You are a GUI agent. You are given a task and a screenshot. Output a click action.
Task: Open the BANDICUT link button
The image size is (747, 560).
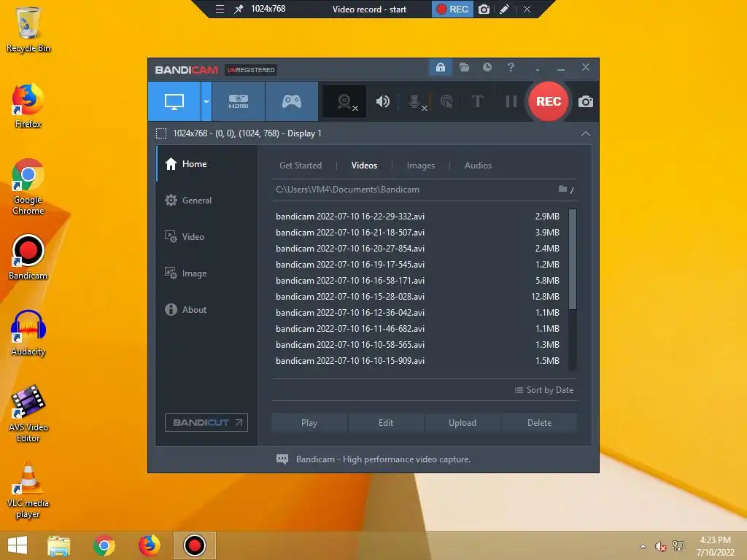206,422
